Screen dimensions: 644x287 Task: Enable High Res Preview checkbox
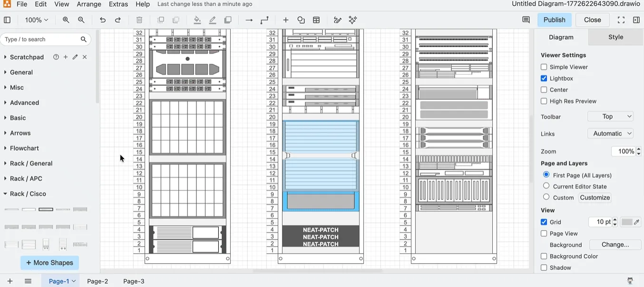544,101
